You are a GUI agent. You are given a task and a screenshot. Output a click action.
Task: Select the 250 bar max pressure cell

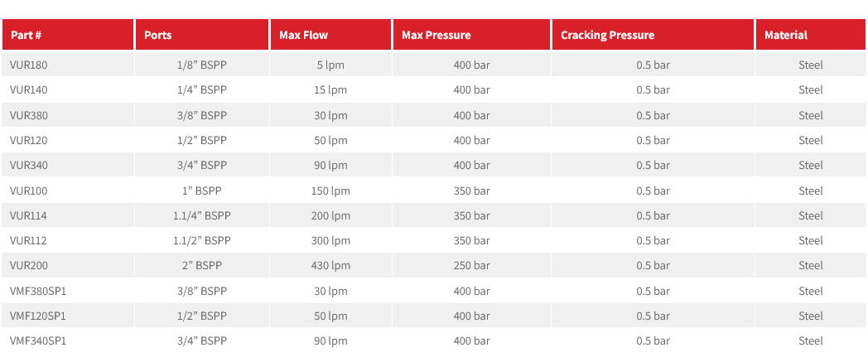tap(471, 265)
